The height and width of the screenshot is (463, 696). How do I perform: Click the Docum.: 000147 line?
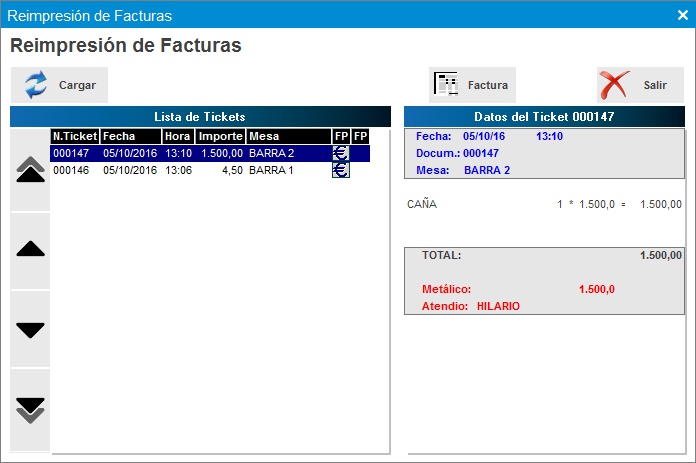coord(457,153)
